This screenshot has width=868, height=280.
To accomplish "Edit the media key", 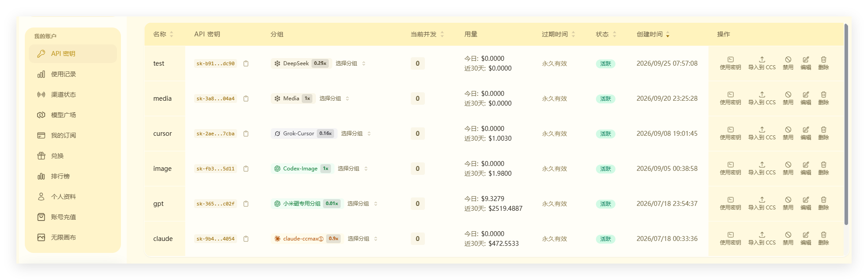I will pos(806,99).
